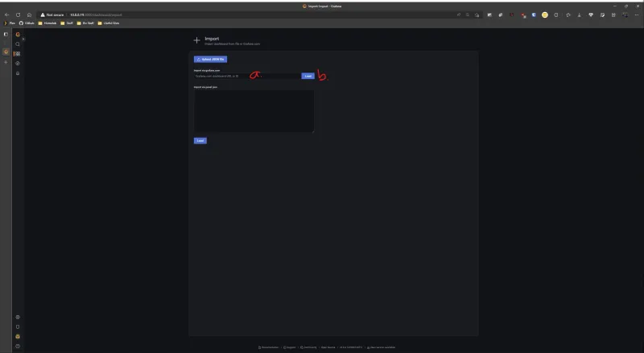Open the yellow circular extension icon
Screen dimensions: 644x353
click(545, 15)
